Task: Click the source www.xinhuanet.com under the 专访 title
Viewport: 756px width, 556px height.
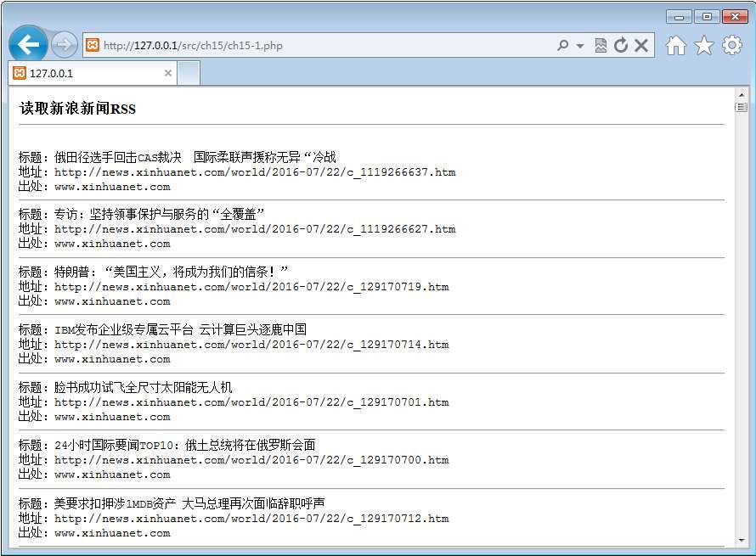Action: pyautogui.click(x=112, y=244)
